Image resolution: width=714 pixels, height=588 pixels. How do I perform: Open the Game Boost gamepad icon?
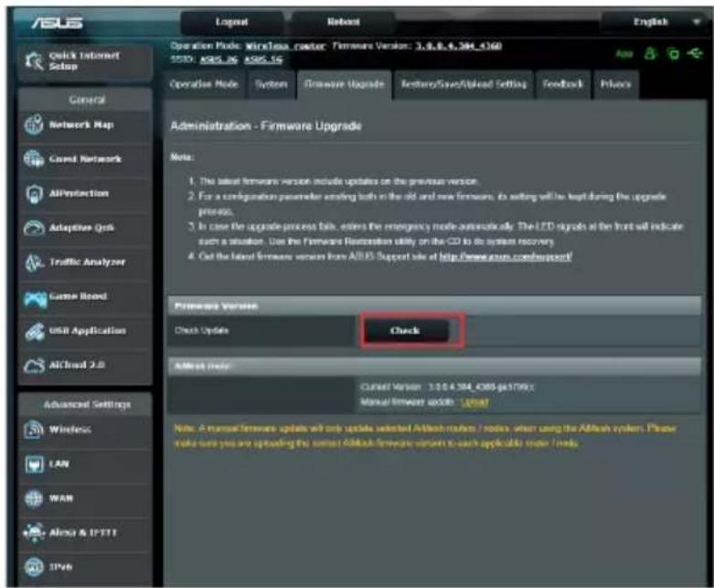coord(35,298)
